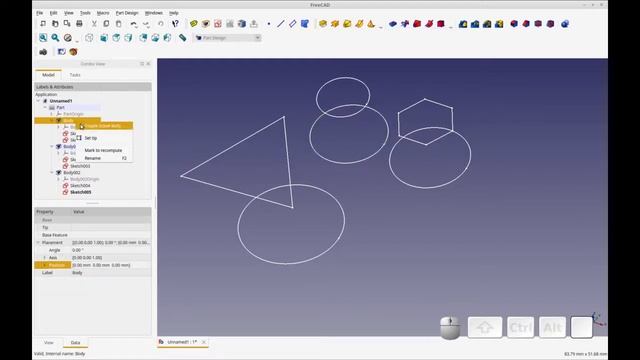
Task: Click the Refresh recompute icon
Action: pos(161,24)
